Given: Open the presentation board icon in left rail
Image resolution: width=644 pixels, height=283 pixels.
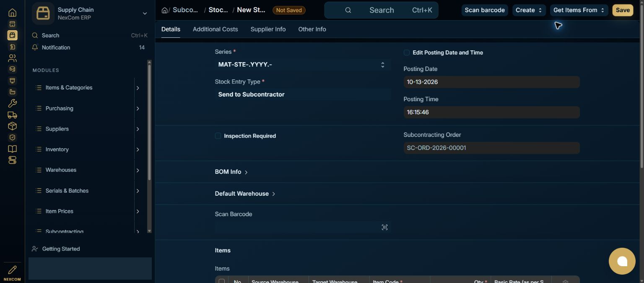Looking at the screenshot, I should 12,81.
